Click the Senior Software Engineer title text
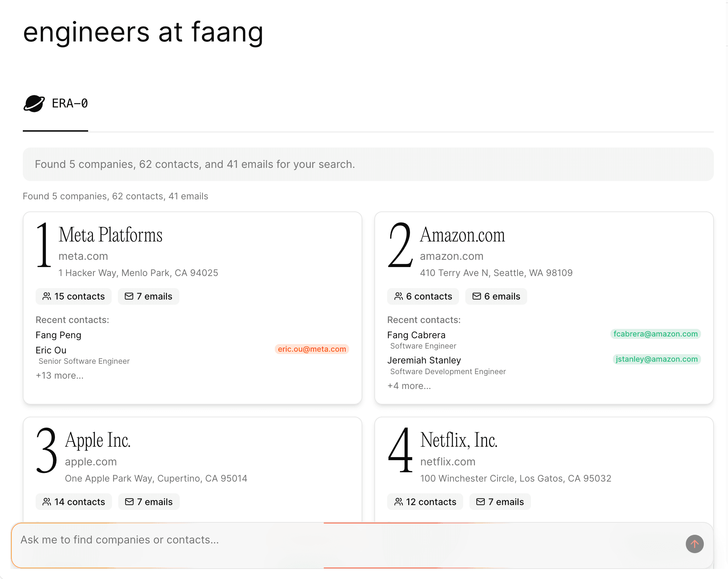This screenshot has height=579, width=728. (84, 361)
